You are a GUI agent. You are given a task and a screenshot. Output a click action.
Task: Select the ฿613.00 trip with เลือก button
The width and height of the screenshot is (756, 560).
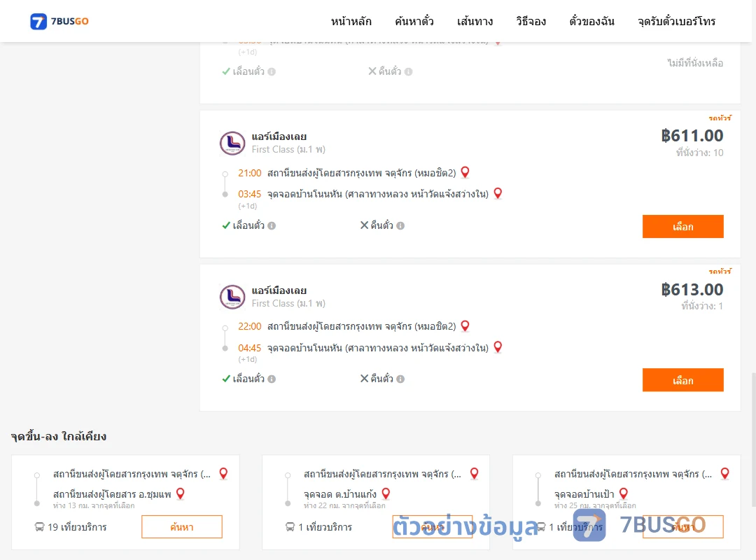pyautogui.click(x=682, y=381)
